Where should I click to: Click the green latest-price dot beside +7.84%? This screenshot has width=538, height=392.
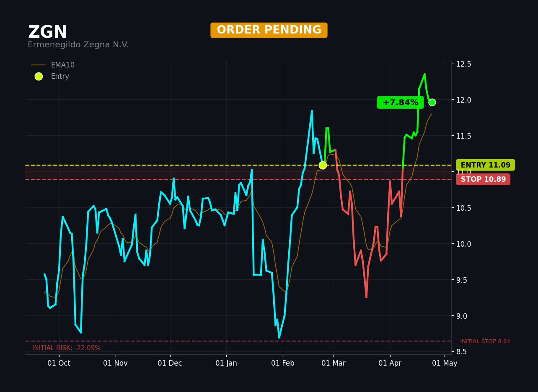(x=432, y=102)
